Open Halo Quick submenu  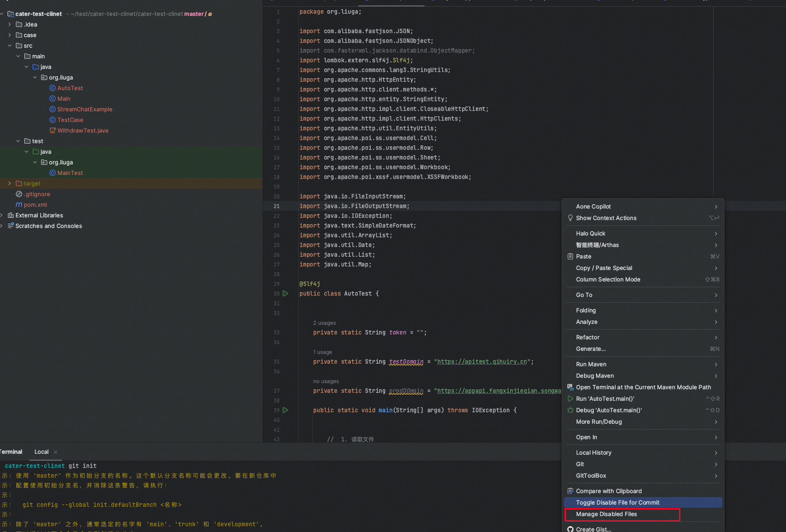(643, 233)
